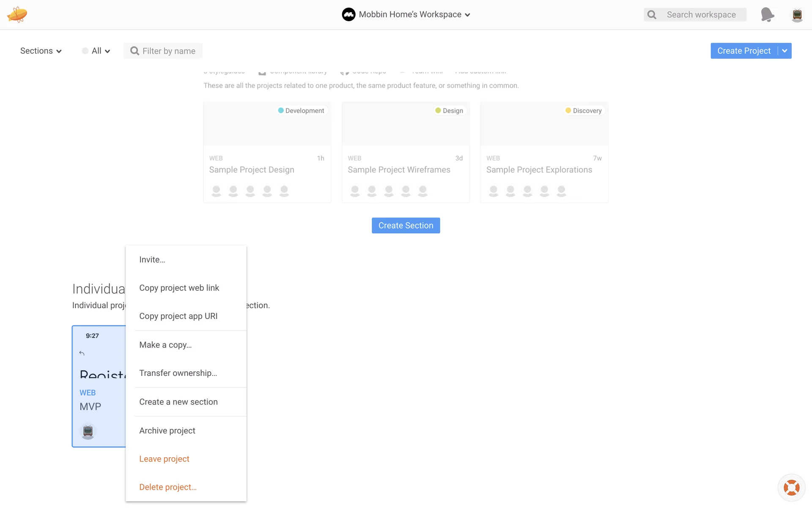Click the Create Project button
This screenshot has width=812, height=508.
(743, 51)
